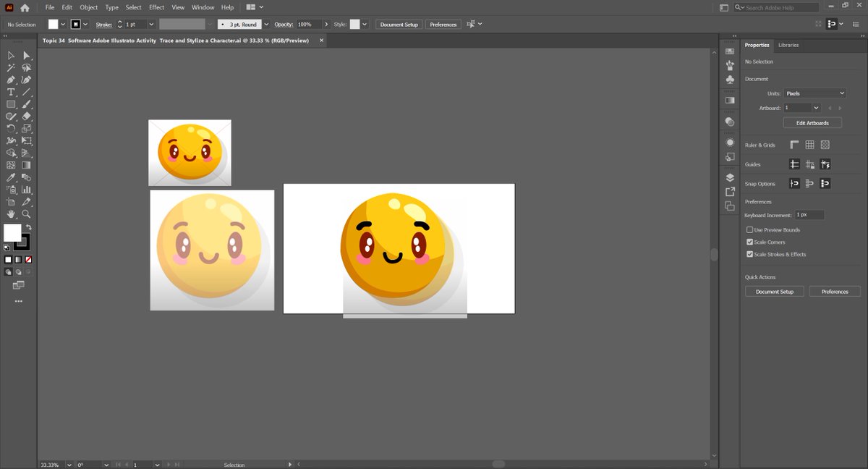Image resolution: width=868 pixels, height=469 pixels.
Task: Select the Direct Selection tool
Action: pos(27,56)
